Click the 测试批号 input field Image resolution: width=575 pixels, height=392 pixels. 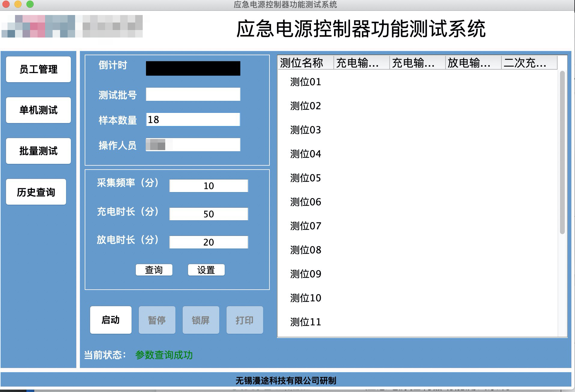[193, 94]
